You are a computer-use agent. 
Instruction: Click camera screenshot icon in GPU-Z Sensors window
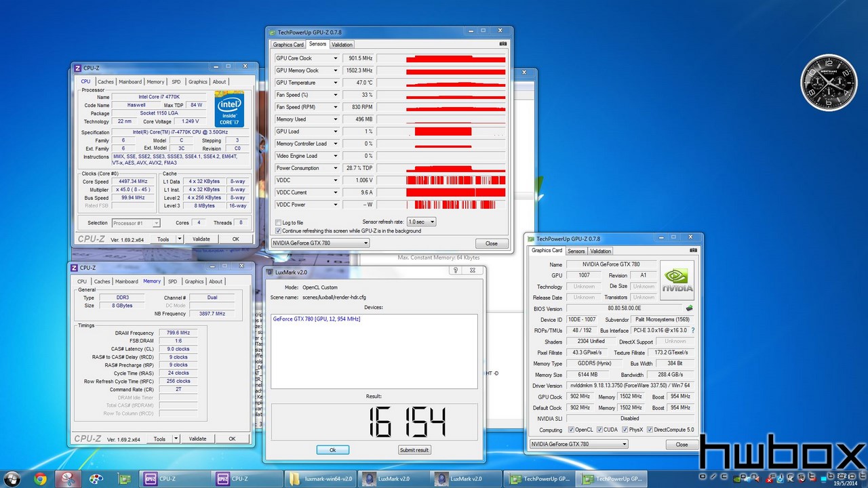coord(502,44)
